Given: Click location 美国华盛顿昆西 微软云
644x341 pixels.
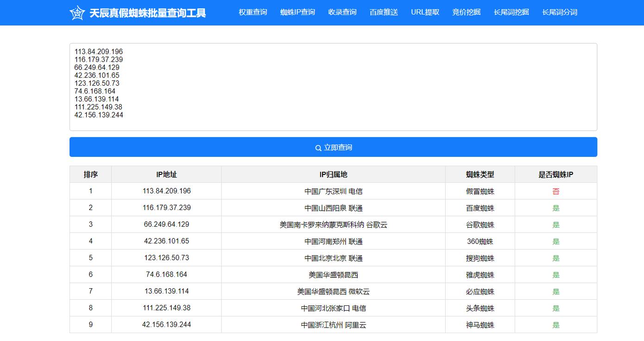Looking at the screenshot, I should pyautogui.click(x=334, y=291).
